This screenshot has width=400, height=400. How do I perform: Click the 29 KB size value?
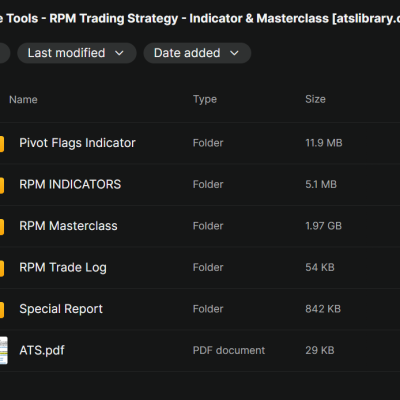pos(320,350)
